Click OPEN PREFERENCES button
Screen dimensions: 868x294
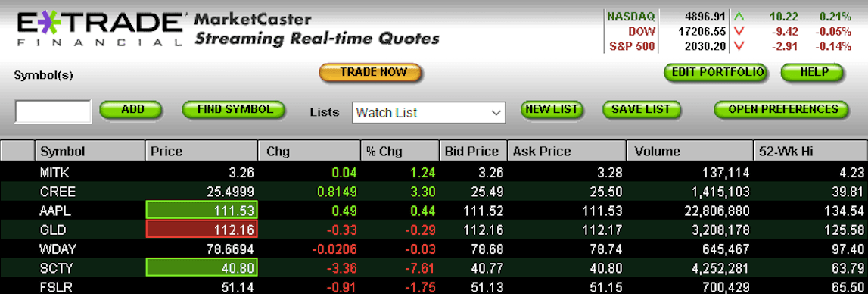(781, 110)
